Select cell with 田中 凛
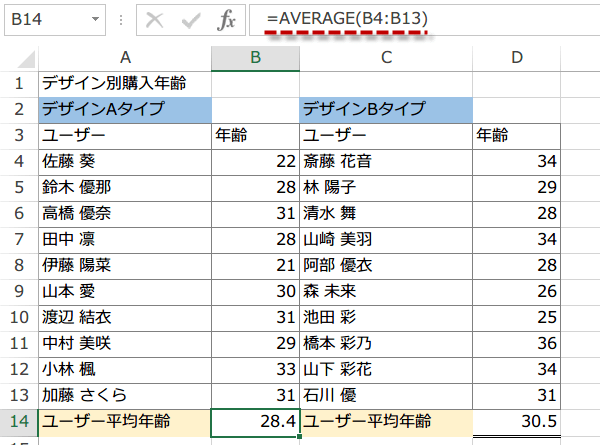The image size is (600, 445). click(125, 240)
